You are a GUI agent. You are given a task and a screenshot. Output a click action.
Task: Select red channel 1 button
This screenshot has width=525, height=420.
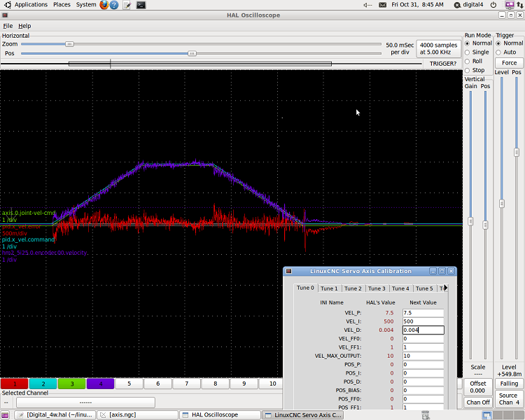tap(15, 384)
